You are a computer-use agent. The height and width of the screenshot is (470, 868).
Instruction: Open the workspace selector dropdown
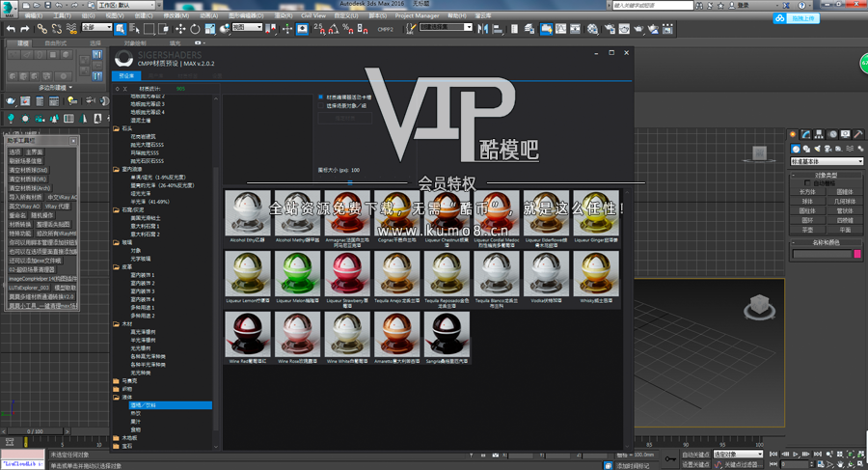click(x=126, y=5)
